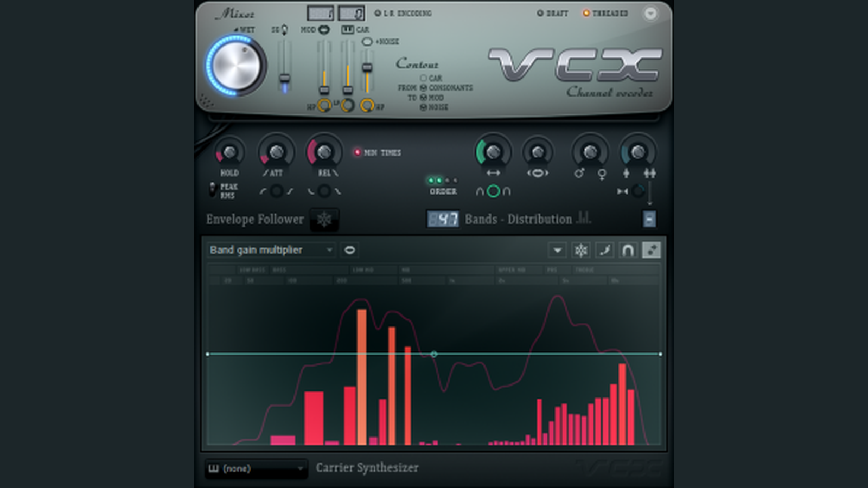Click the slide curve icon in graph toolbar
Screen dimensions: 868x488
point(604,250)
